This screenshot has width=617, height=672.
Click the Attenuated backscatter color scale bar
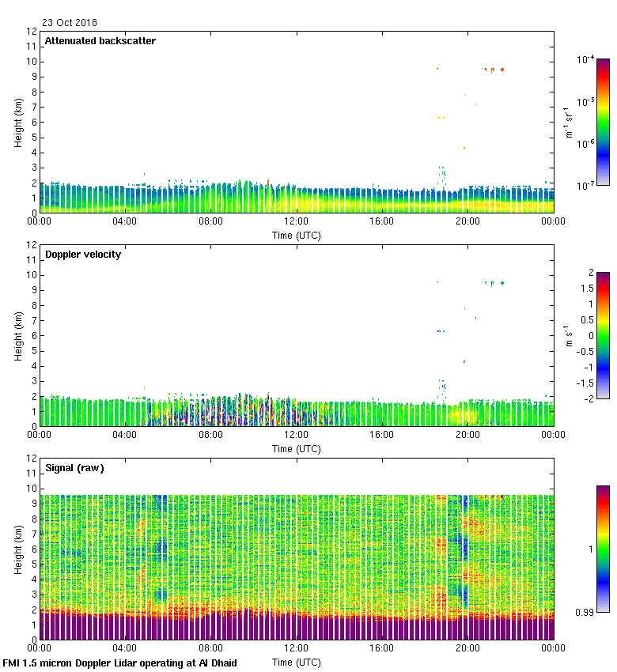[603, 122]
